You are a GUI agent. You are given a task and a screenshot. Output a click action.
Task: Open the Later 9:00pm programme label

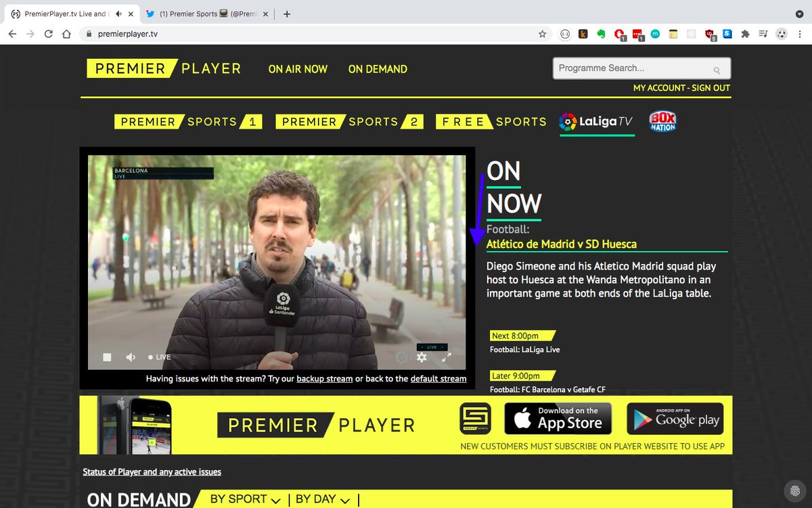click(521, 376)
